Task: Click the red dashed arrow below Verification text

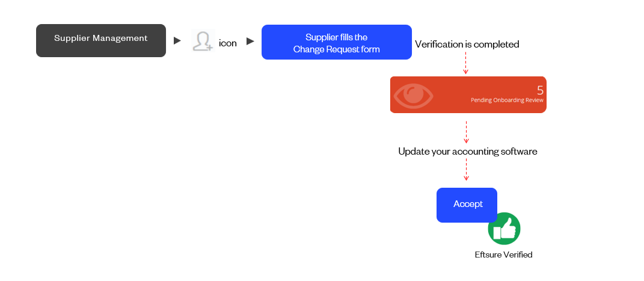Action: [466, 63]
